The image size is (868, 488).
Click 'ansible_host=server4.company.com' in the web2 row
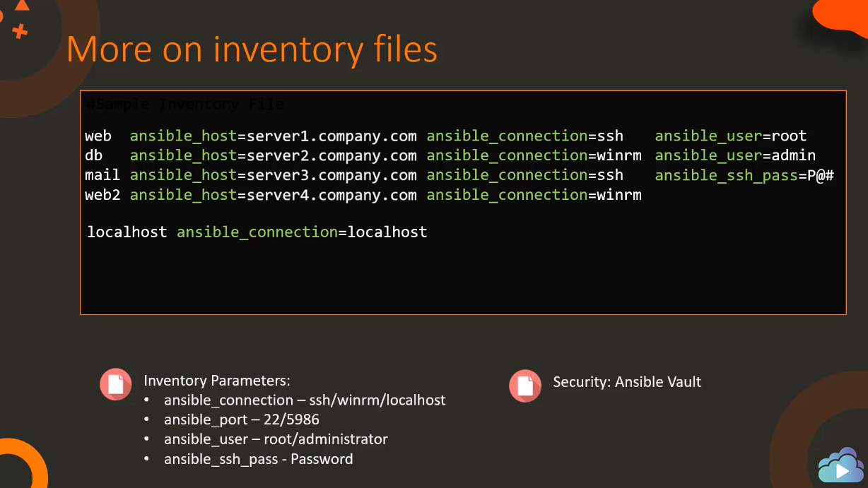tap(274, 196)
